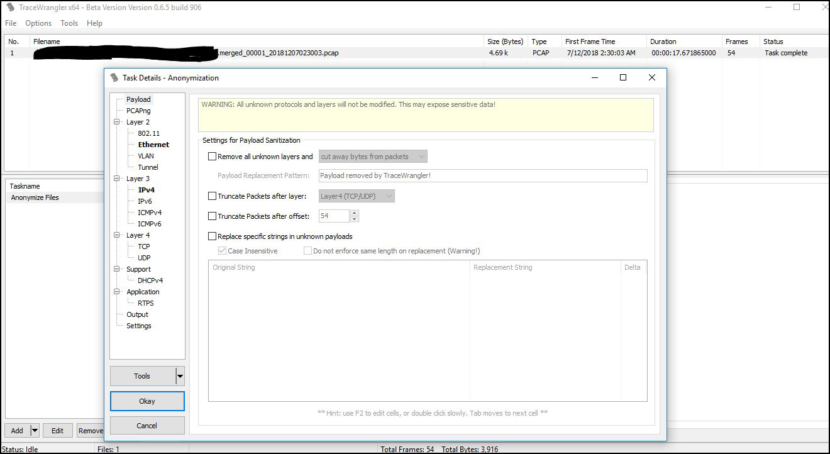Select VLAN tree item

coord(146,156)
